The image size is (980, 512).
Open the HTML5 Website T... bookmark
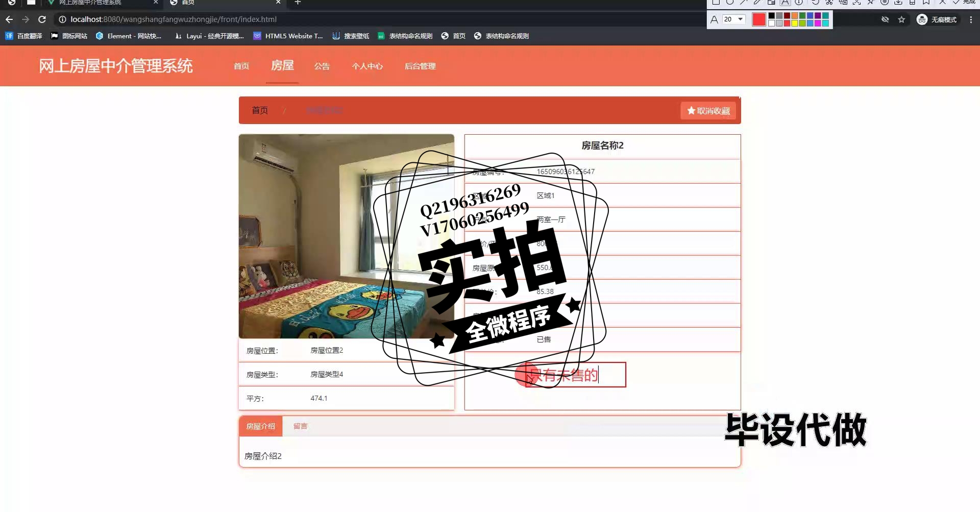(x=288, y=36)
